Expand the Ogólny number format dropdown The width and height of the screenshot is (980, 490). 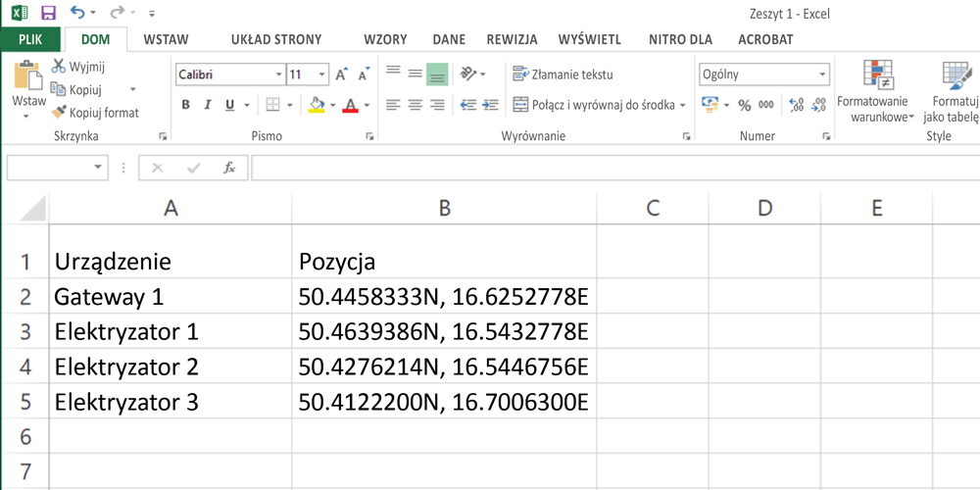pyautogui.click(x=822, y=74)
